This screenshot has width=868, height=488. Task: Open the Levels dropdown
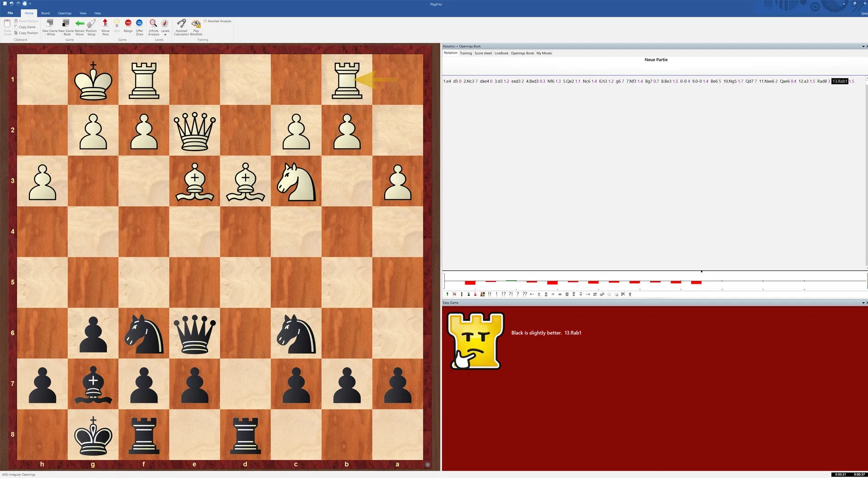click(165, 34)
